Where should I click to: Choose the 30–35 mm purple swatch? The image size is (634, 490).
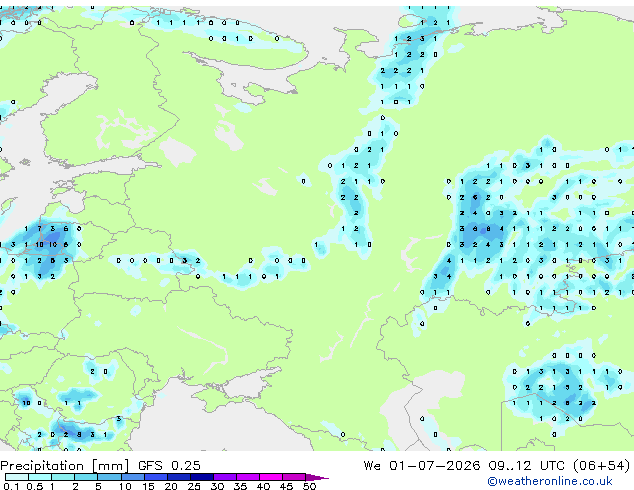click(225, 477)
